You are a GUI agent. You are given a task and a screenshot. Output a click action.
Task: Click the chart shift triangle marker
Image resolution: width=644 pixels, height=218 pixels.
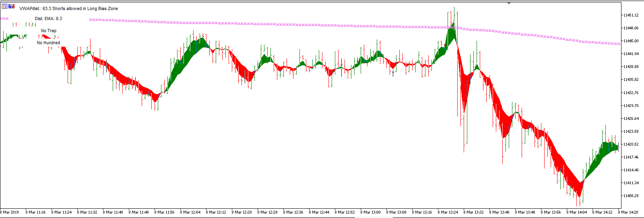(509, 3)
